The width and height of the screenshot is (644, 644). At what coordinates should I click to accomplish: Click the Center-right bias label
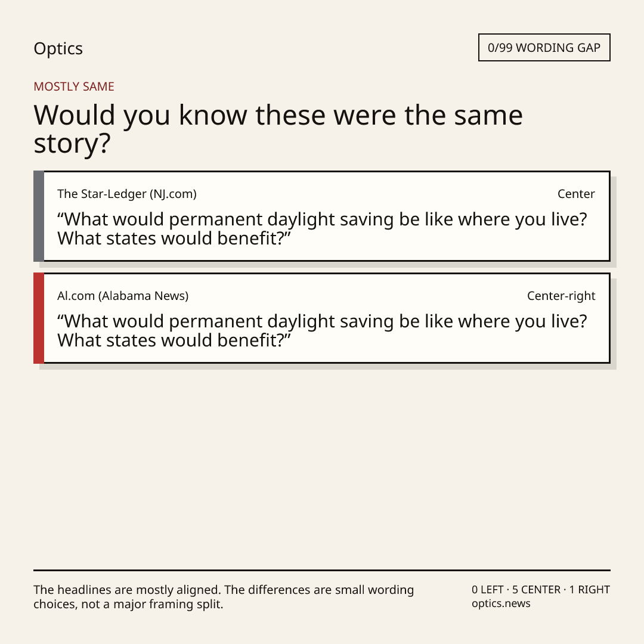(x=561, y=296)
